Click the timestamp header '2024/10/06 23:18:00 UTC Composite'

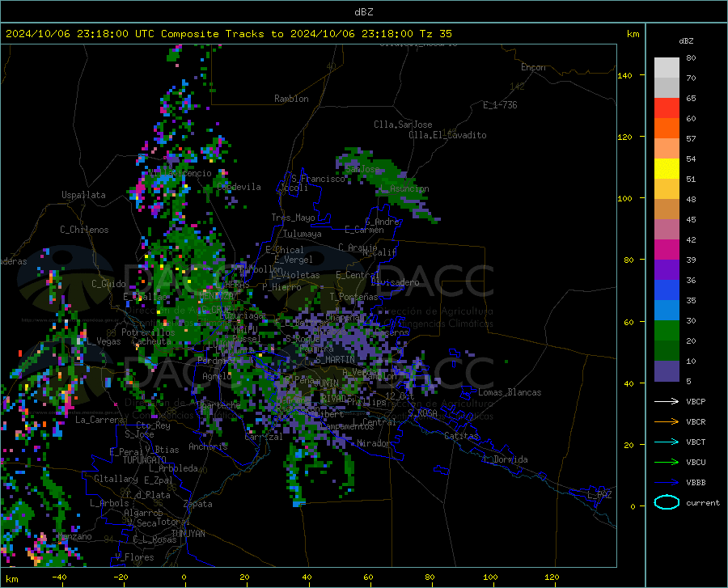click(112, 34)
